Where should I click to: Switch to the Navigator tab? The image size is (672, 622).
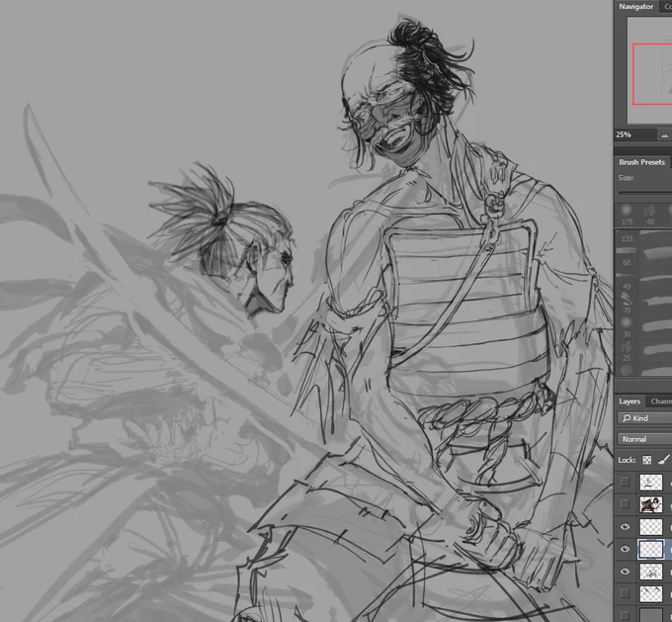point(636,7)
